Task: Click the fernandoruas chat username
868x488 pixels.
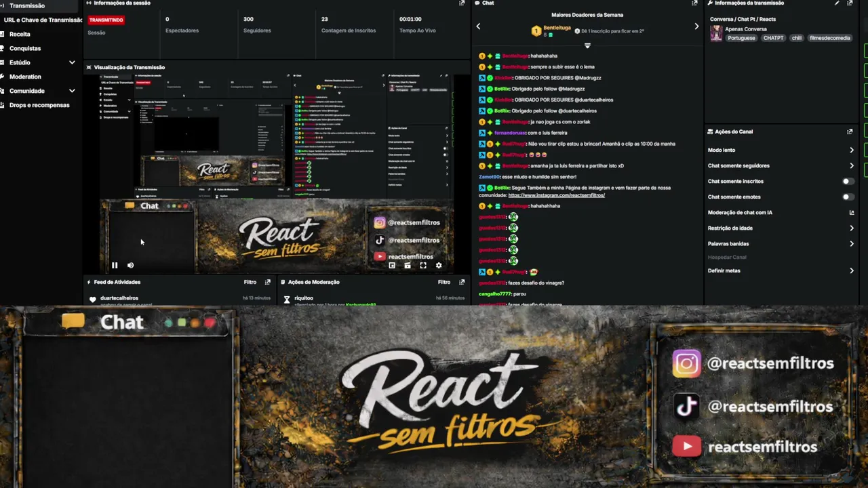Action: click(x=509, y=133)
